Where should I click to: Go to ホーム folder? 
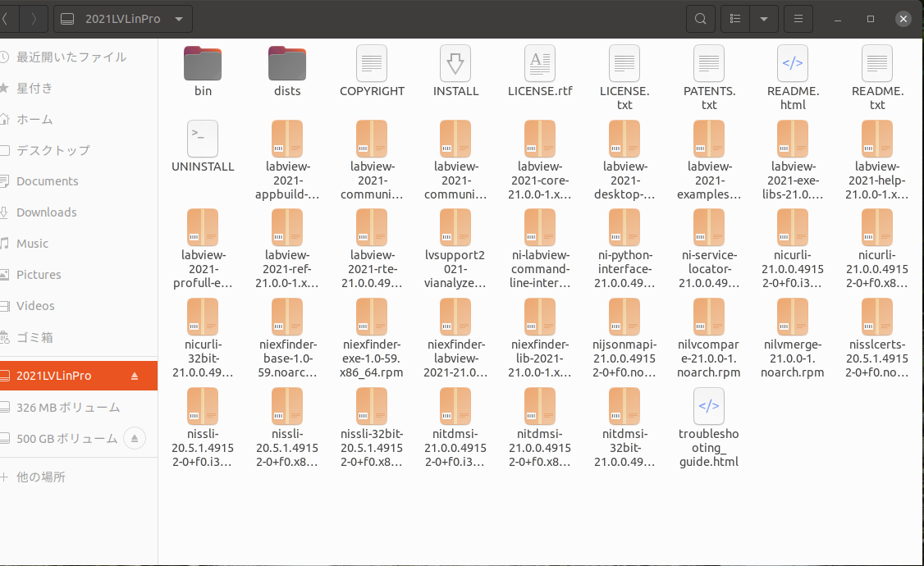79,120
